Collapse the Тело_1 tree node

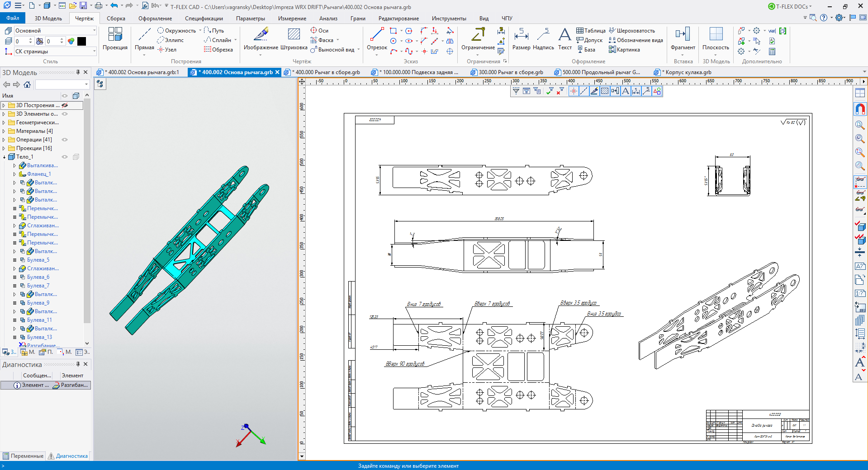coord(4,156)
